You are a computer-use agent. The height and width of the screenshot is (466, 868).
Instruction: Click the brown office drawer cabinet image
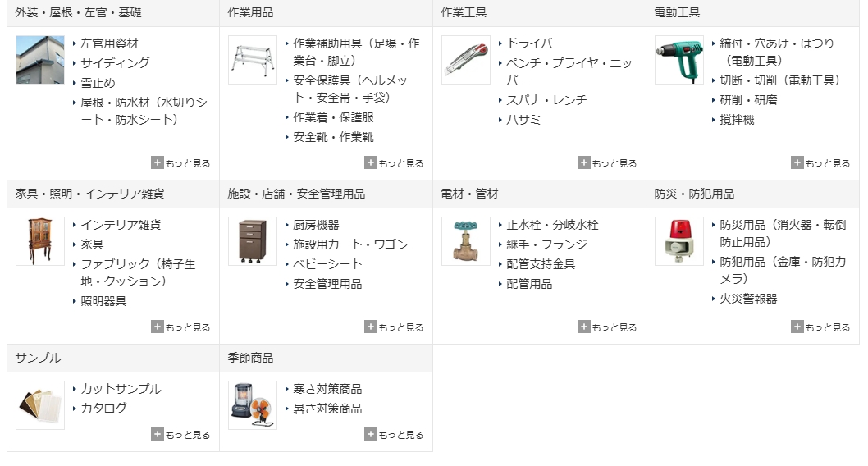pyautogui.click(x=252, y=240)
